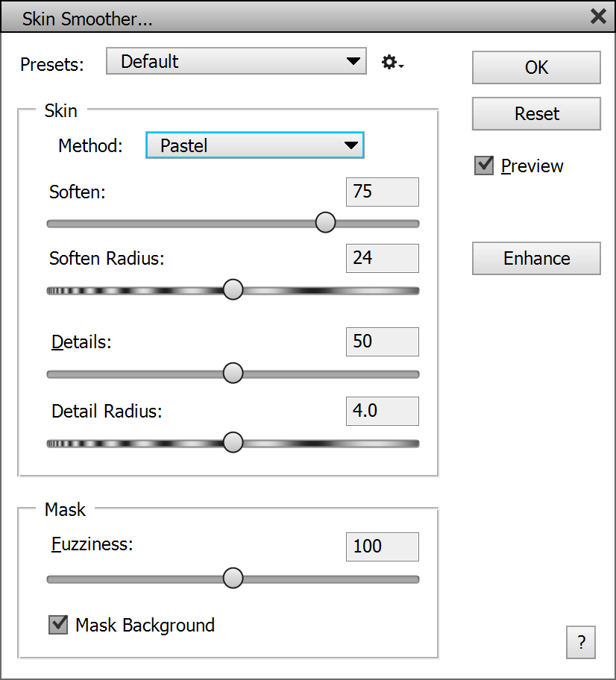Viewport: 616px width, 680px height.
Task: Click the Fuzziness slider handle
Action: [x=233, y=579]
